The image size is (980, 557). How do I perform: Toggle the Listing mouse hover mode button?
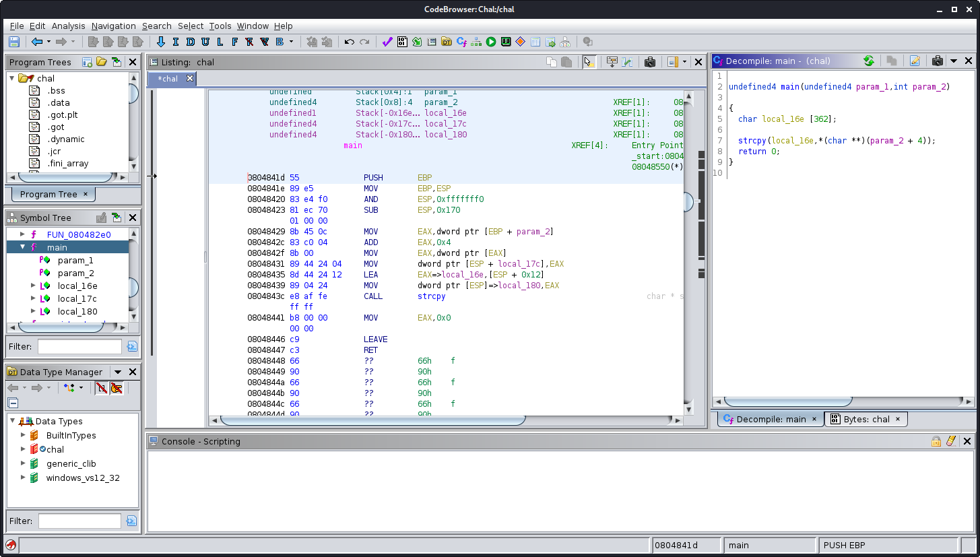(589, 62)
